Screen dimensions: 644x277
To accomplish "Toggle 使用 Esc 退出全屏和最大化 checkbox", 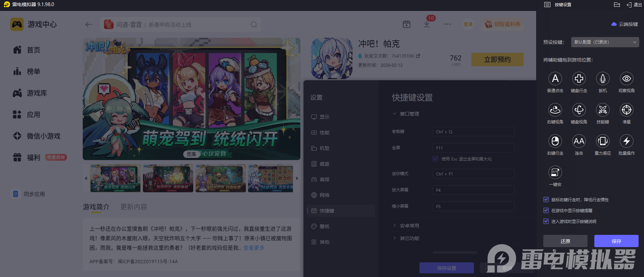I will pos(435,159).
